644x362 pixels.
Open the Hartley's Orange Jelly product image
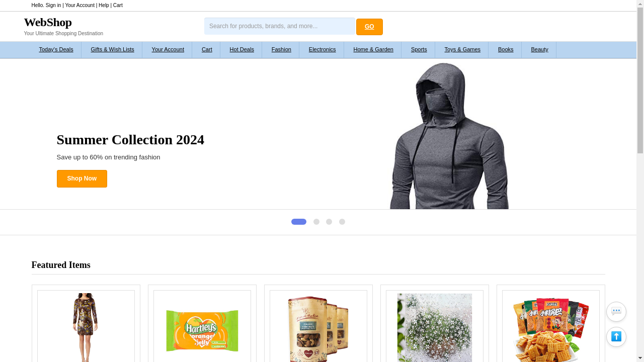point(202,330)
